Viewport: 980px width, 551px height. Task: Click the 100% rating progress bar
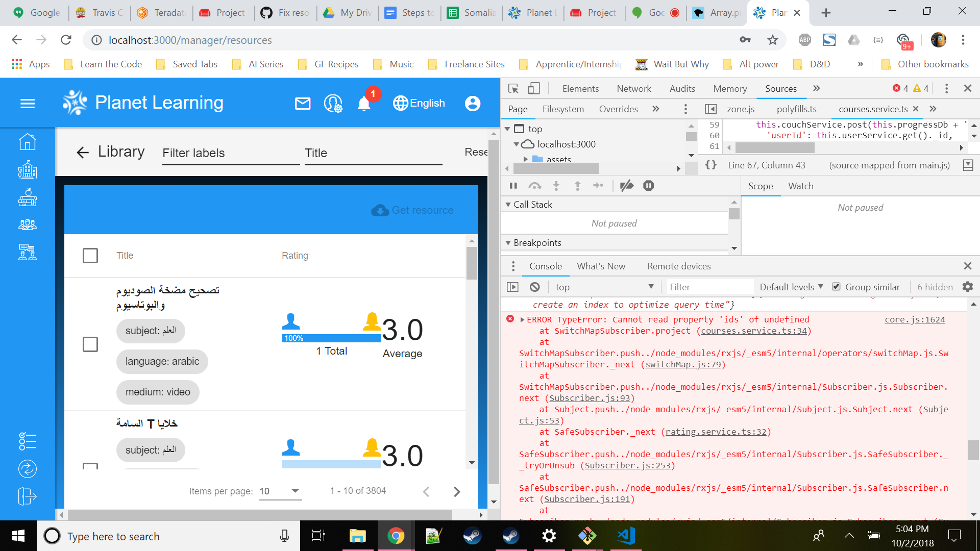click(x=331, y=338)
